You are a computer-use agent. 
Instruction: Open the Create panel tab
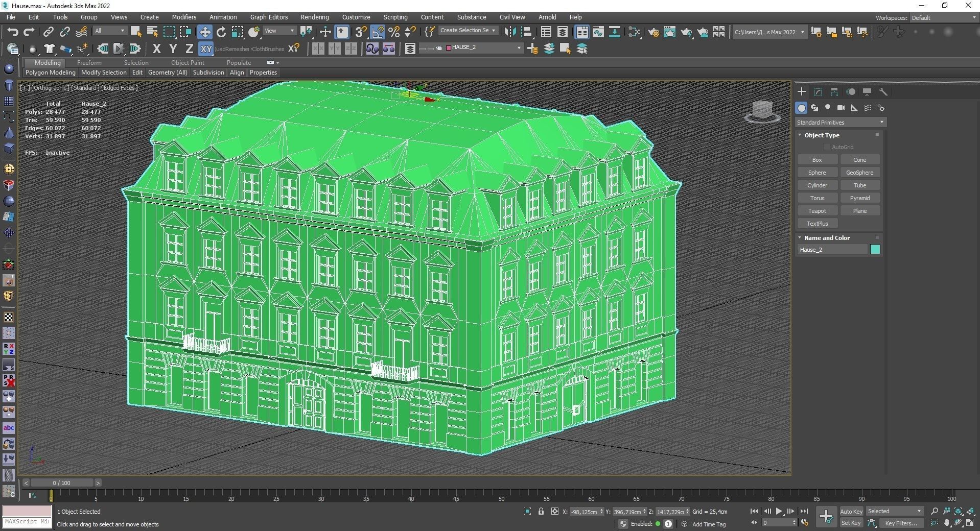pyautogui.click(x=802, y=92)
